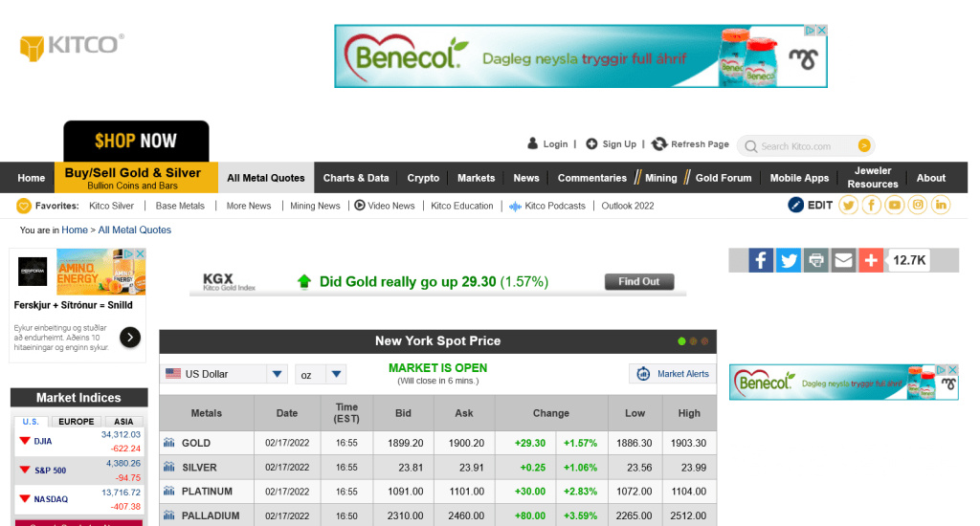Click the Search Kitco.com input field
Image resolution: width=980 pixels, height=526 pixels.
point(804,146)
